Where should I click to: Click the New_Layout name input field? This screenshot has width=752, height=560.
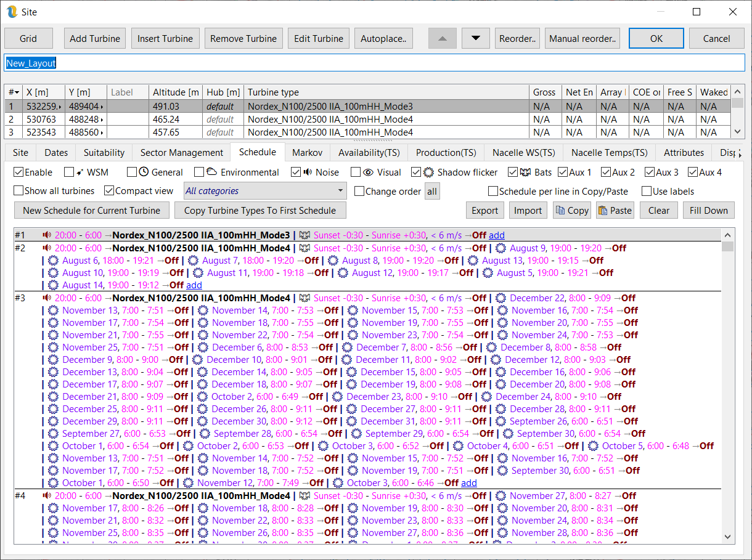374,63
